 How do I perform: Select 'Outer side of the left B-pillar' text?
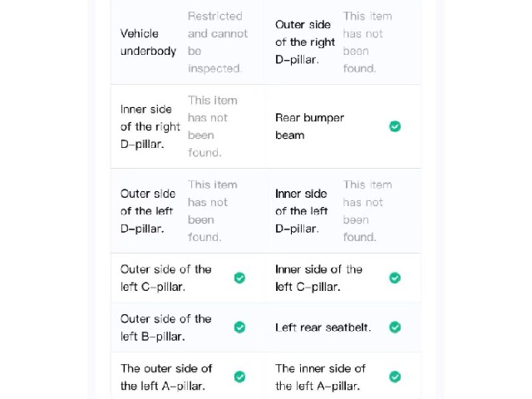pos(166,328)
